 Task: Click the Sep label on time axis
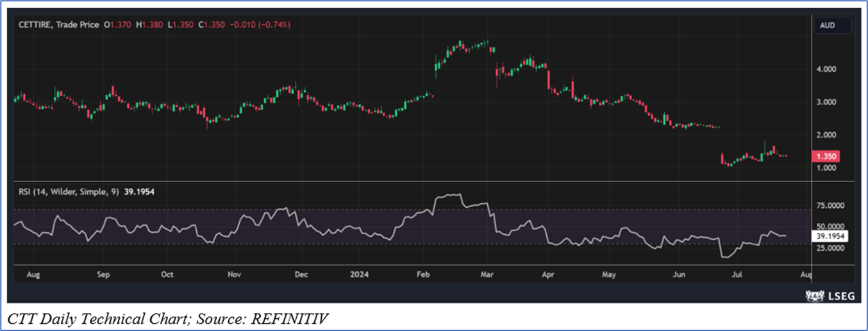click(x=103, y=275)
